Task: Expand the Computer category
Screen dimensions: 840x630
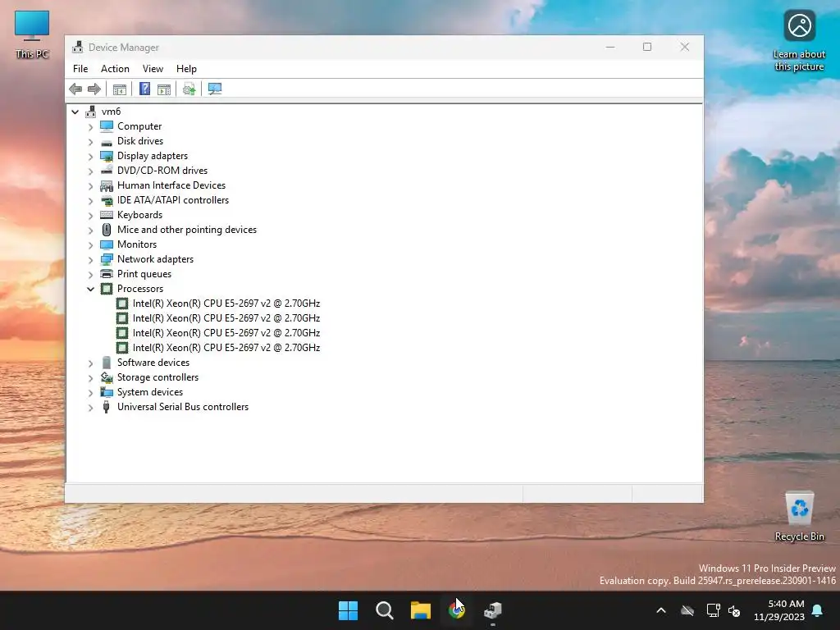Action: (x=90, y=127)
